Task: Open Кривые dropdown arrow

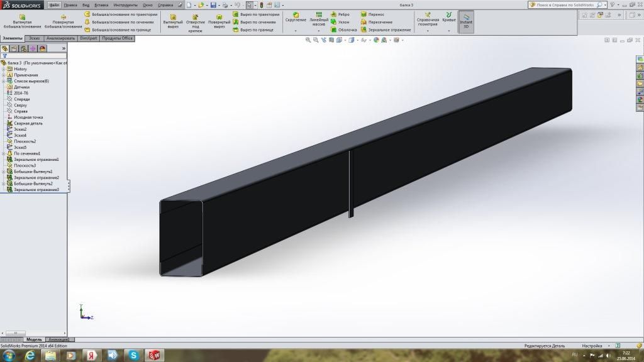Action: click(449, 31)
